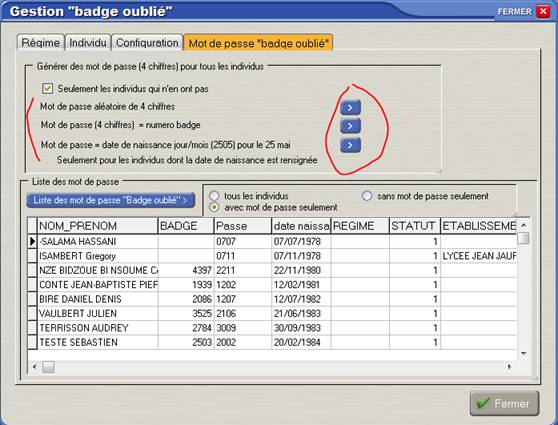Screen dimensions: 558x425
Task: Click the green check Fermer button
Action: coord(504,403)
